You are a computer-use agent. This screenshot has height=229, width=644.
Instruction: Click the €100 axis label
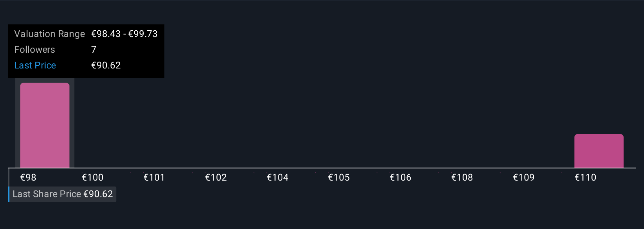coord(93,177)
